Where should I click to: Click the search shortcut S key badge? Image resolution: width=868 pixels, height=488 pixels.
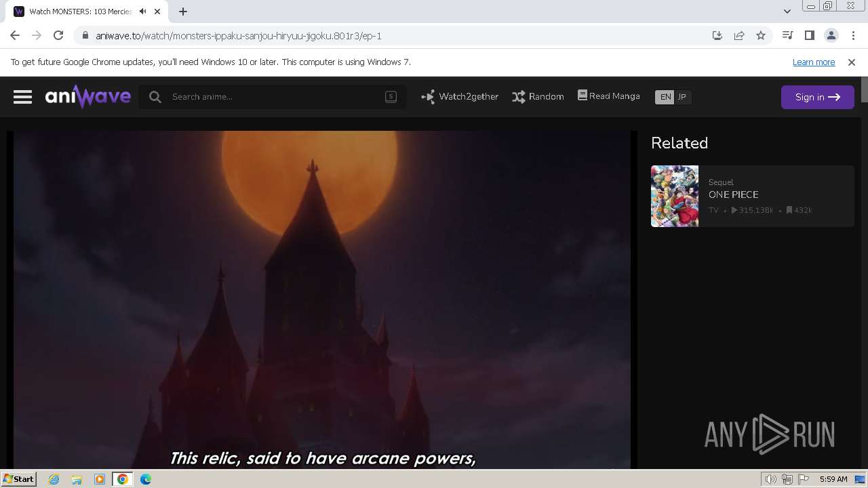coord(391,97)
